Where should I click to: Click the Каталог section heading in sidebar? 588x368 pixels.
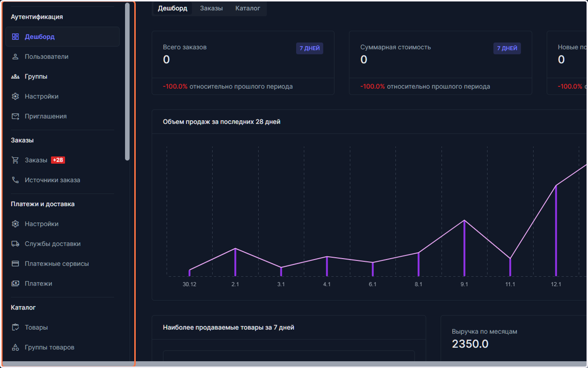[x=23, y=307]
